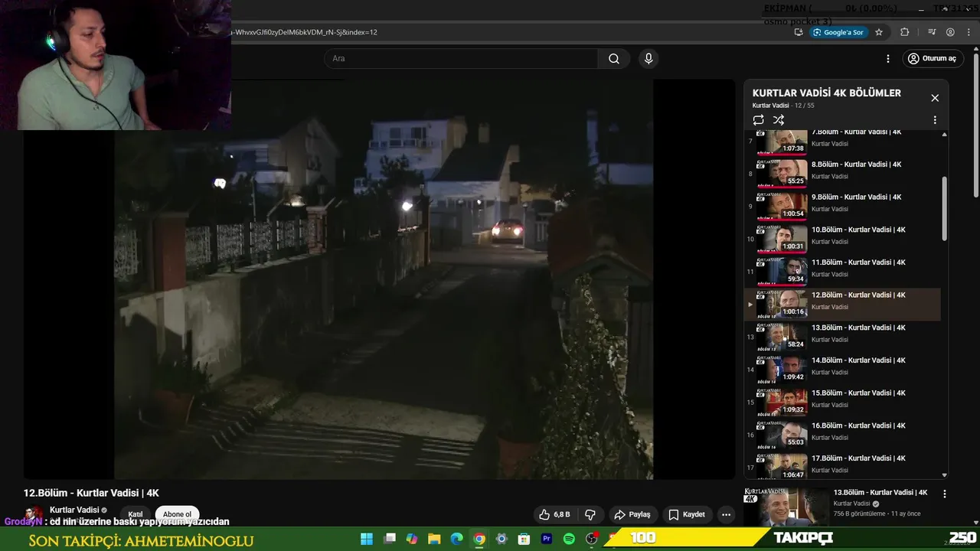Screen dimensions: 980x551
Task: Play 10.Bölüm - Kurtlar Vadisi | 4K
Action: 858,230
